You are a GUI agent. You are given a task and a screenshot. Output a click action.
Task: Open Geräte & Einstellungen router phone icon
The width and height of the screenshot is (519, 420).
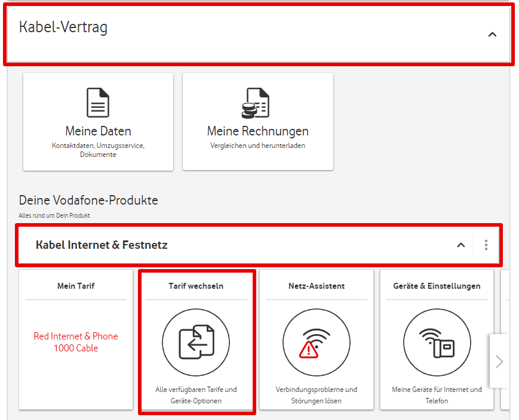(x=437, y=342)
